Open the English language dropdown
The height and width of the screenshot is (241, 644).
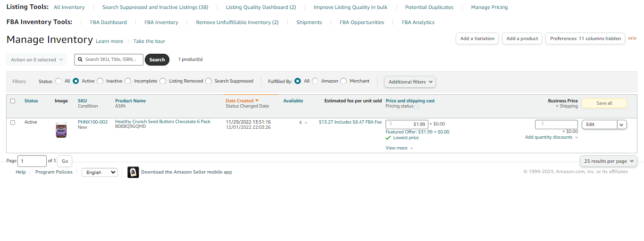click(100, 172)
